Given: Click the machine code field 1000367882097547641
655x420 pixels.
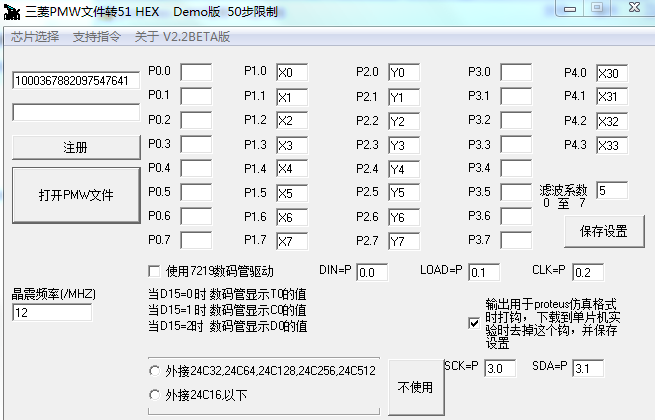Looking at the screenshot, I should (76, 80).
